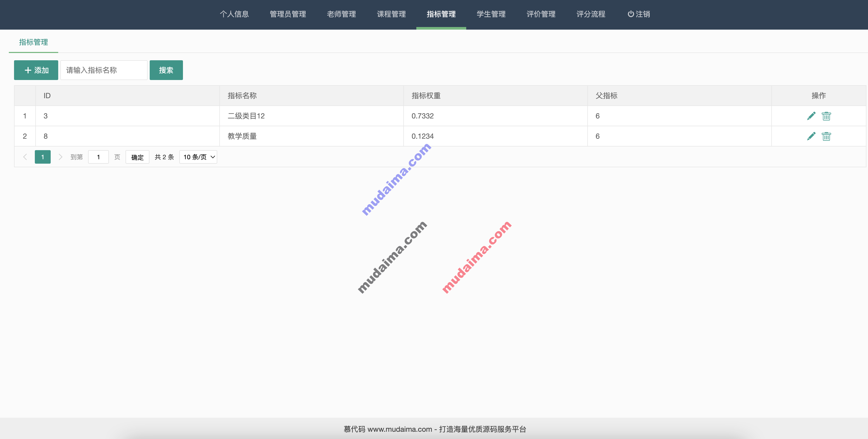Select 指标管理 in the top navigation

click(441, 14)
